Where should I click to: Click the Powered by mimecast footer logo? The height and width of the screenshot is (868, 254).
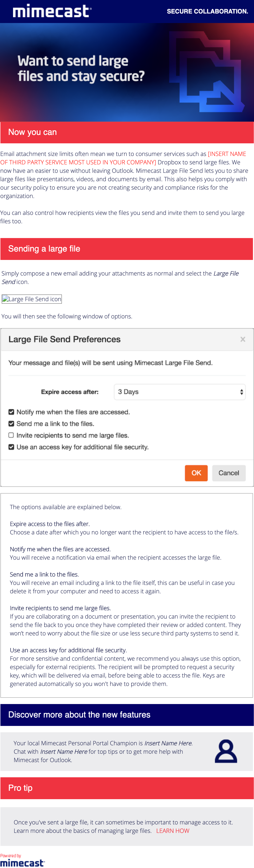coord(22,860)
